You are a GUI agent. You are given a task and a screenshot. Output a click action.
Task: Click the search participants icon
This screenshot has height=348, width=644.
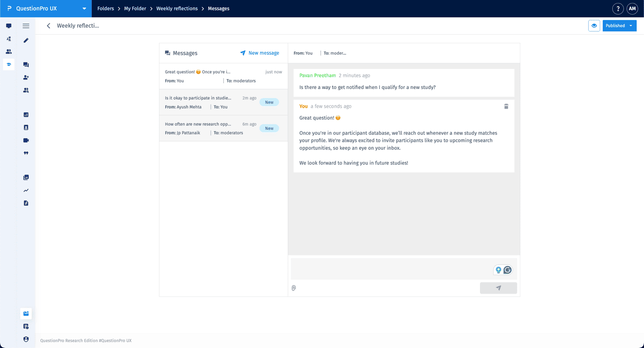coord(26,91)
